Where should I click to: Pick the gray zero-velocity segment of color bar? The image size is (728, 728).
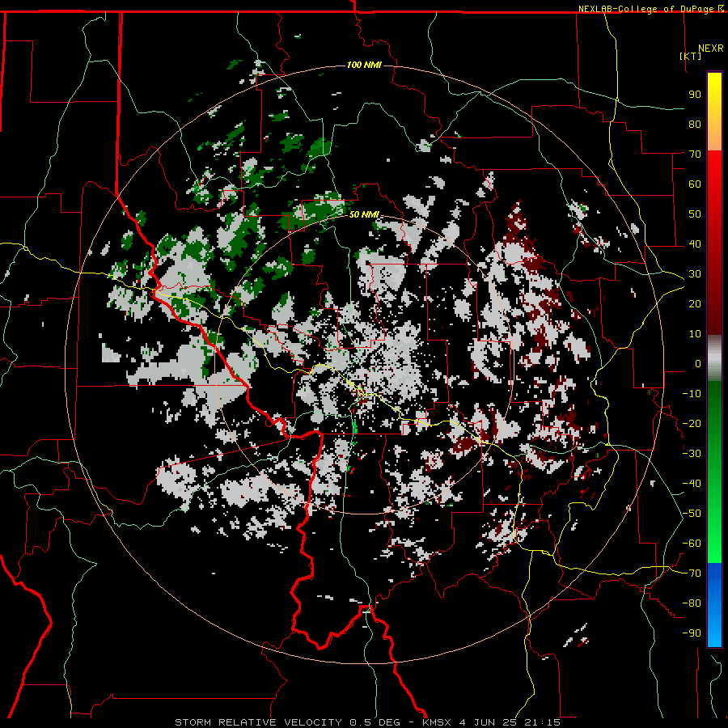coord(714,358)
